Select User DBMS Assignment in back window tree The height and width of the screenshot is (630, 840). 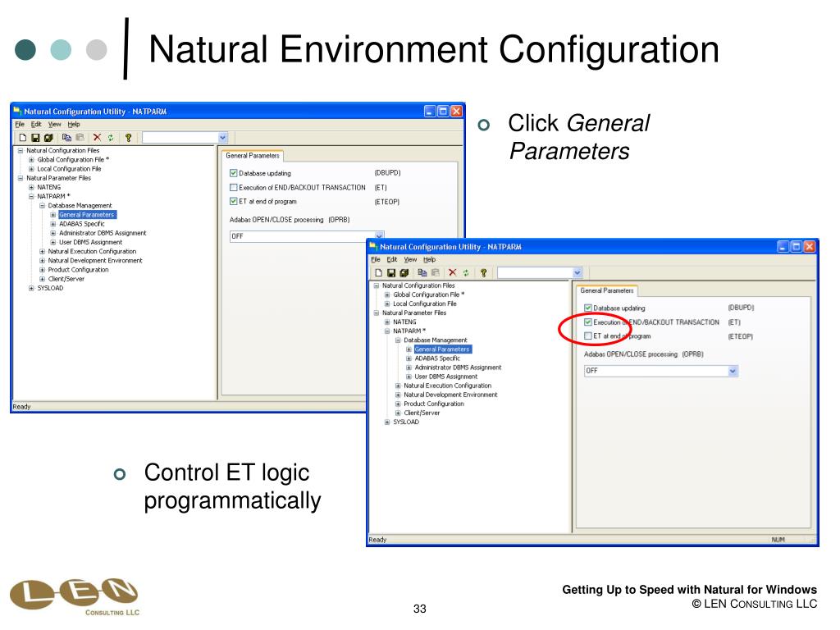90,242
